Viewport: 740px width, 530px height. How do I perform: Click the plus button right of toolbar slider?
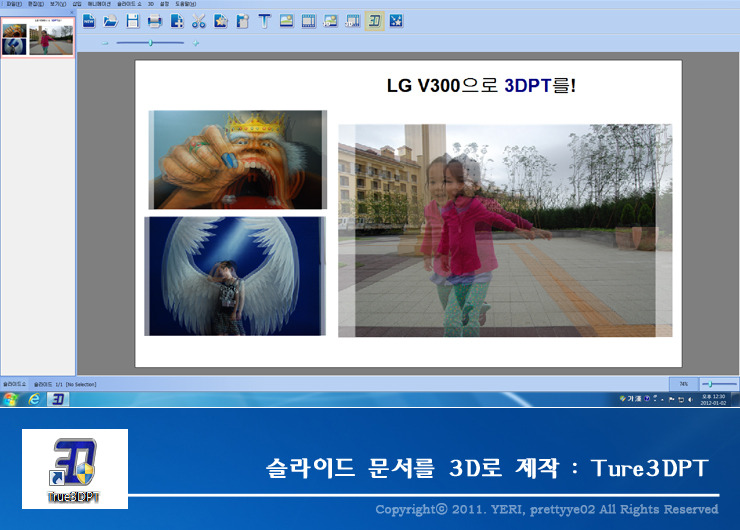click(x=196, y=43)
